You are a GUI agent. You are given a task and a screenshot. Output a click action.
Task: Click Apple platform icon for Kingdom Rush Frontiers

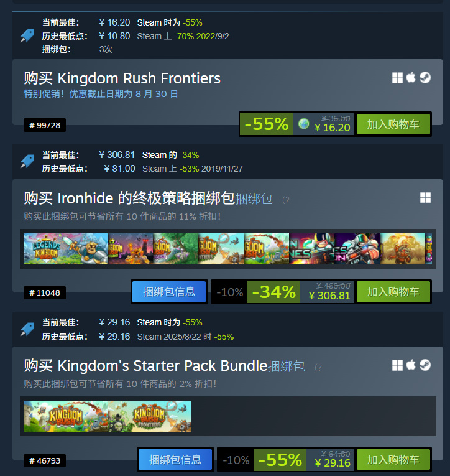coord(411,77)
